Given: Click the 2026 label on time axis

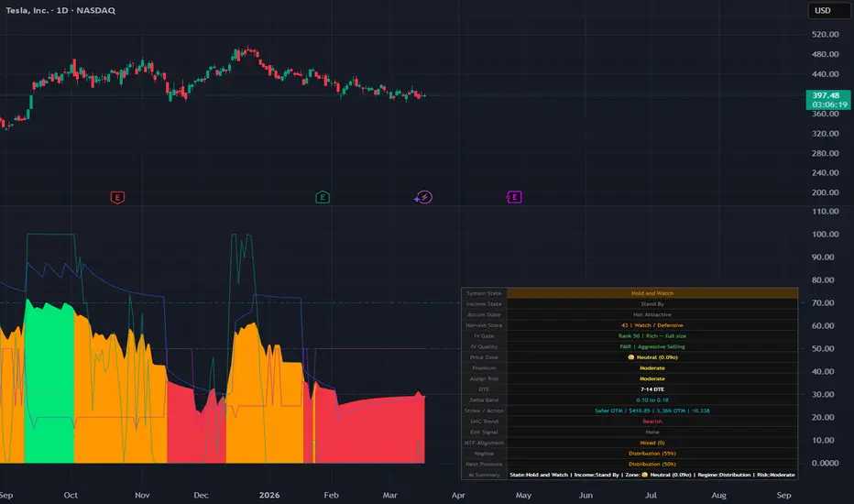Looking at the screenshot, I should pyautogui.click(x=269, y=495).
